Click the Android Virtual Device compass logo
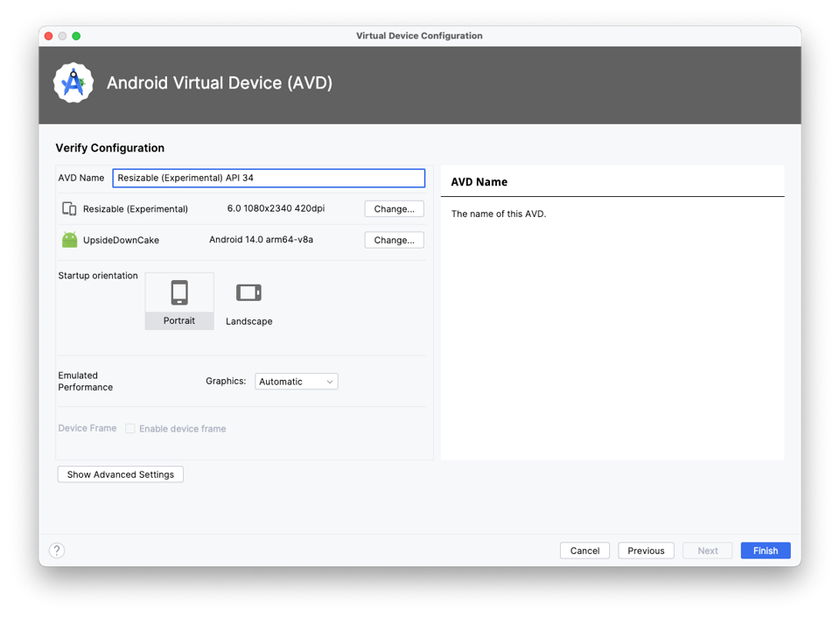This screenshot has height=618, width=840. (73, 82)
